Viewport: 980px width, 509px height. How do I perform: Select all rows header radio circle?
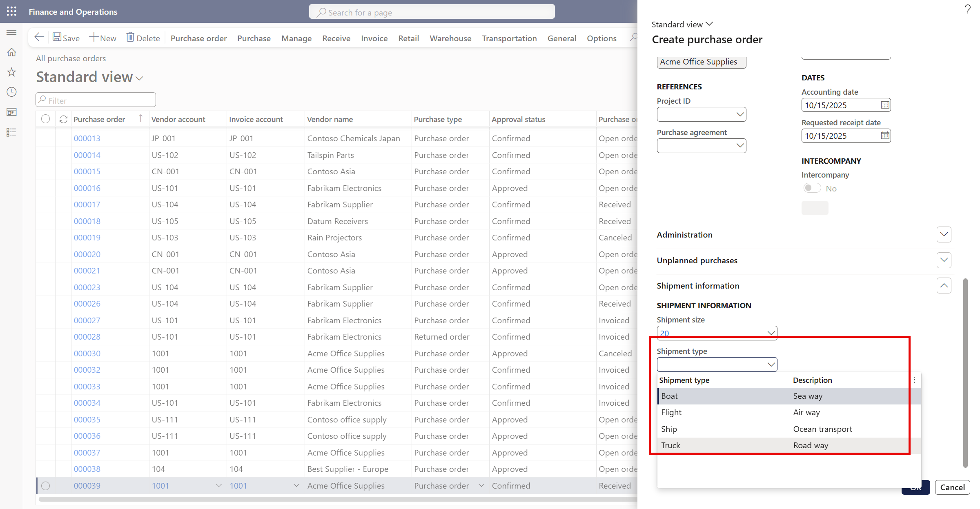click(46, 119)
